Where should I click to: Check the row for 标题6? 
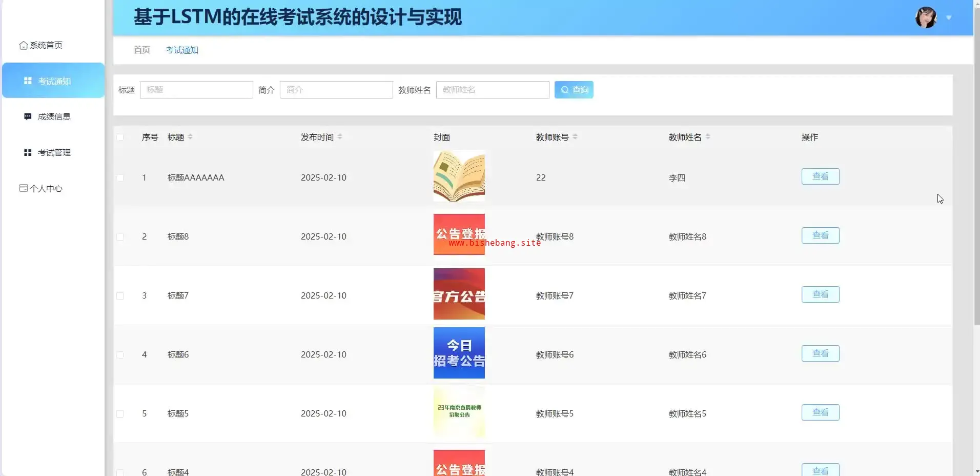[x=120, y=355]
